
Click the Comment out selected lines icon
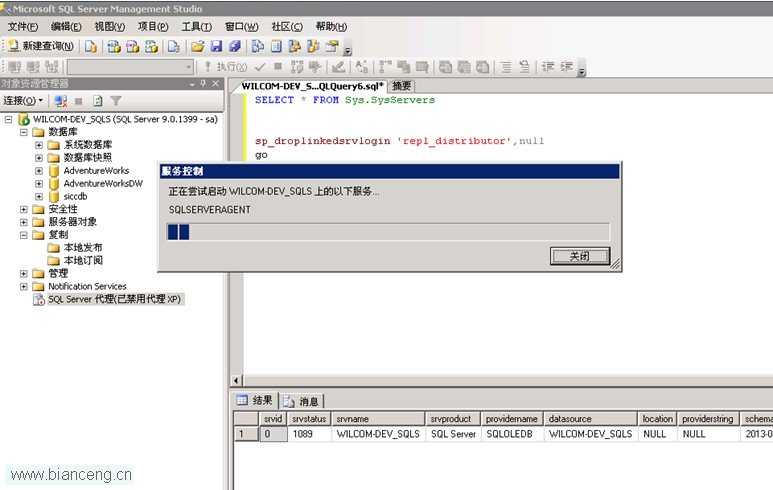[506, 67]
